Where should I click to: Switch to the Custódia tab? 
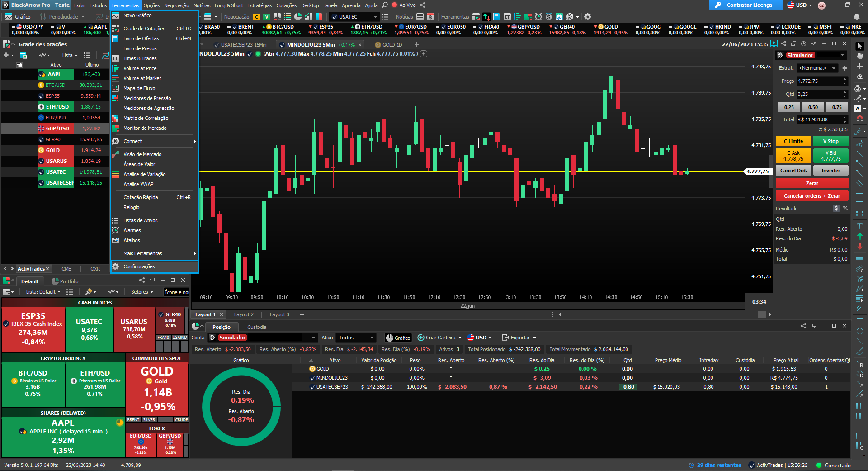click(257, 327)
